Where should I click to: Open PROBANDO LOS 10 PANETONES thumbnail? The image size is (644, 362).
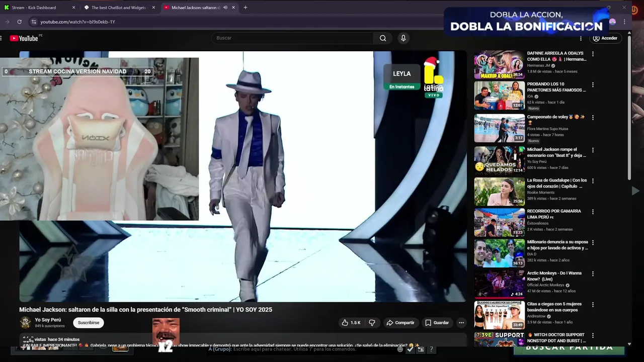[x=499, y=96]
